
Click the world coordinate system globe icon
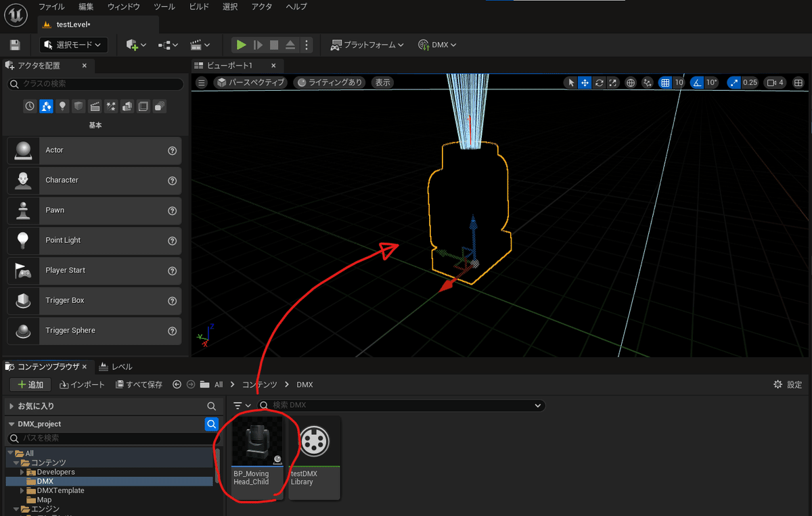tap(631, 83)
